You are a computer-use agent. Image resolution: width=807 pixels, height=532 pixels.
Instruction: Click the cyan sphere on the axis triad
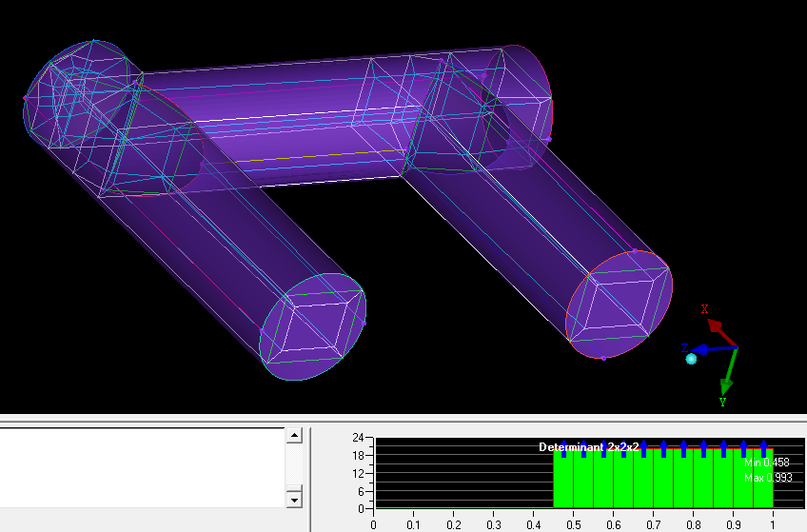(x=692, y=359)
